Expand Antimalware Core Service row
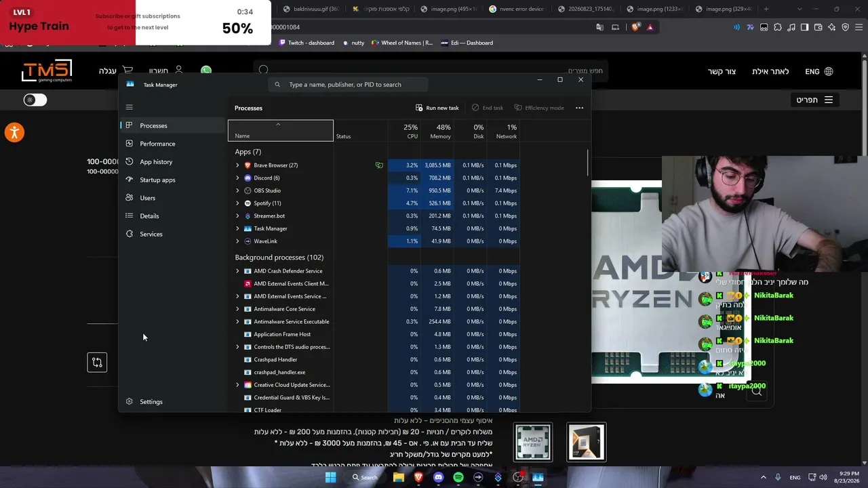This screenshot has width=868, height=488. [x=237, y=309]
